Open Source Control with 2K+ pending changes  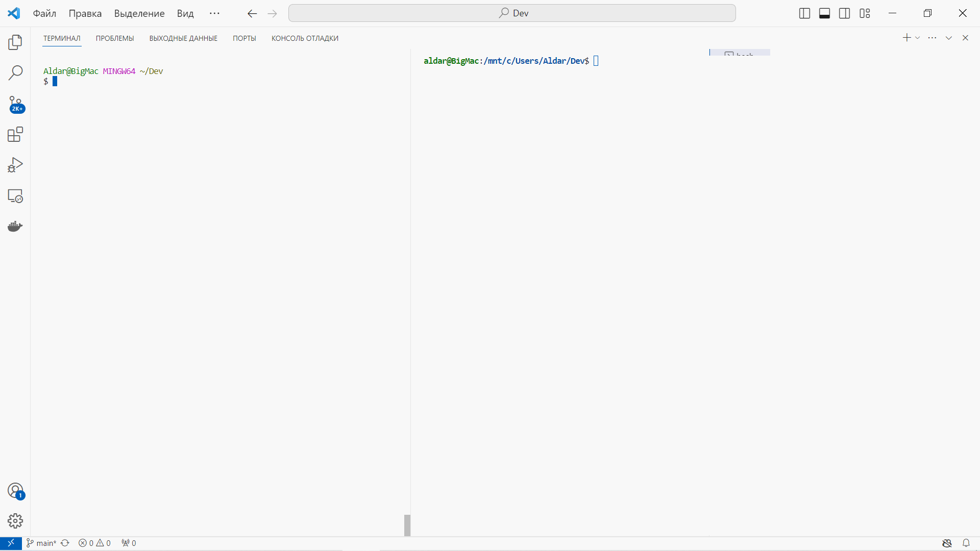click(15, 104)
